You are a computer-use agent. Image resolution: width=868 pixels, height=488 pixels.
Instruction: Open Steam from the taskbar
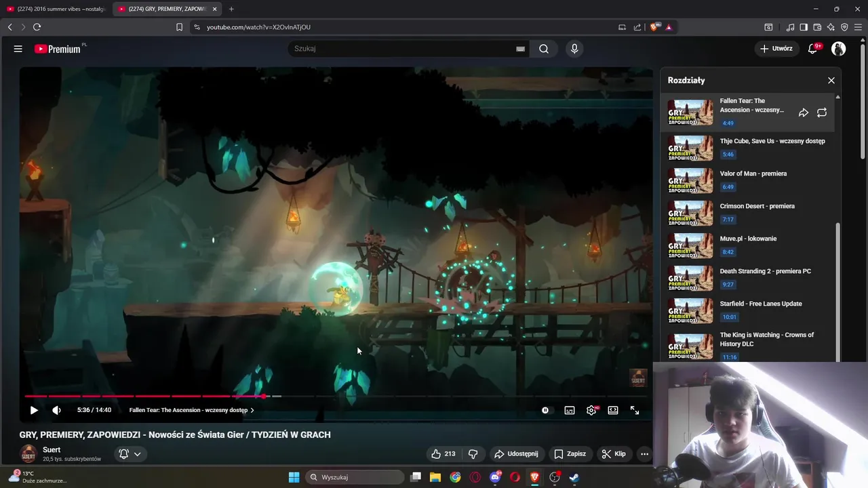point(574,477)
